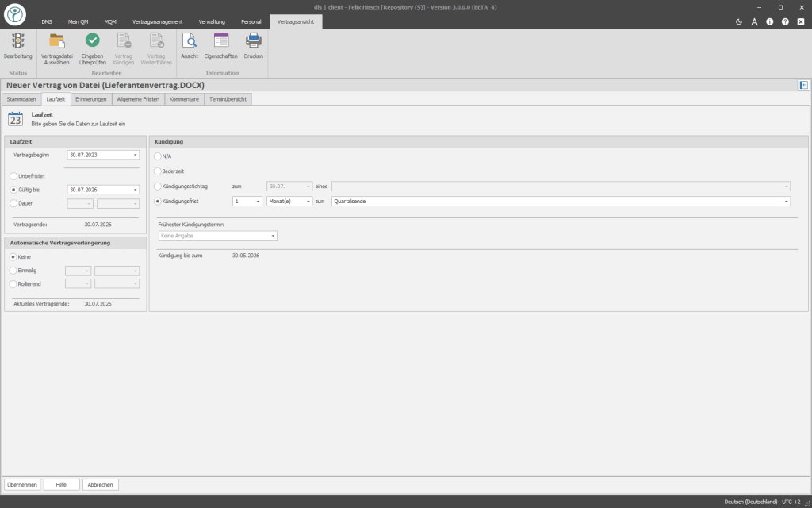812x508 pixels.
Task: Switch to the Stammdaten tab
Action: 21,99
